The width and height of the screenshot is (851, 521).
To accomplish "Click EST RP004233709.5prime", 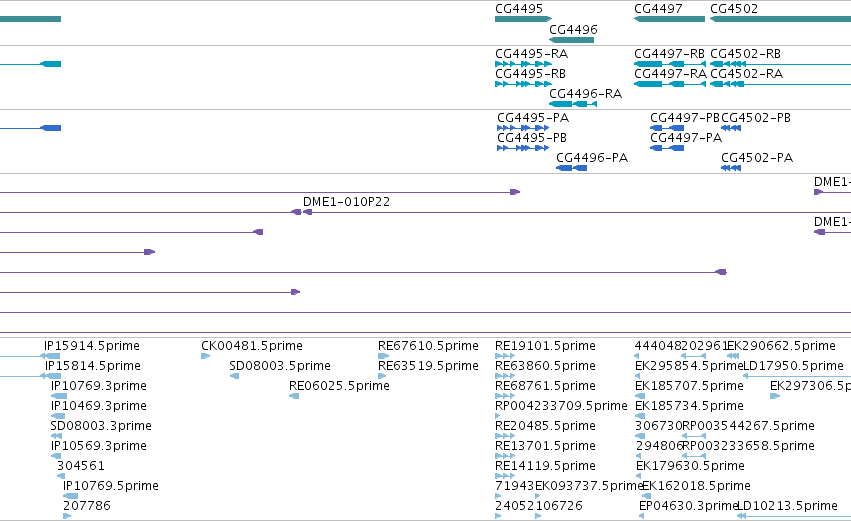I will pyautogui.click(x=561, y=406).
